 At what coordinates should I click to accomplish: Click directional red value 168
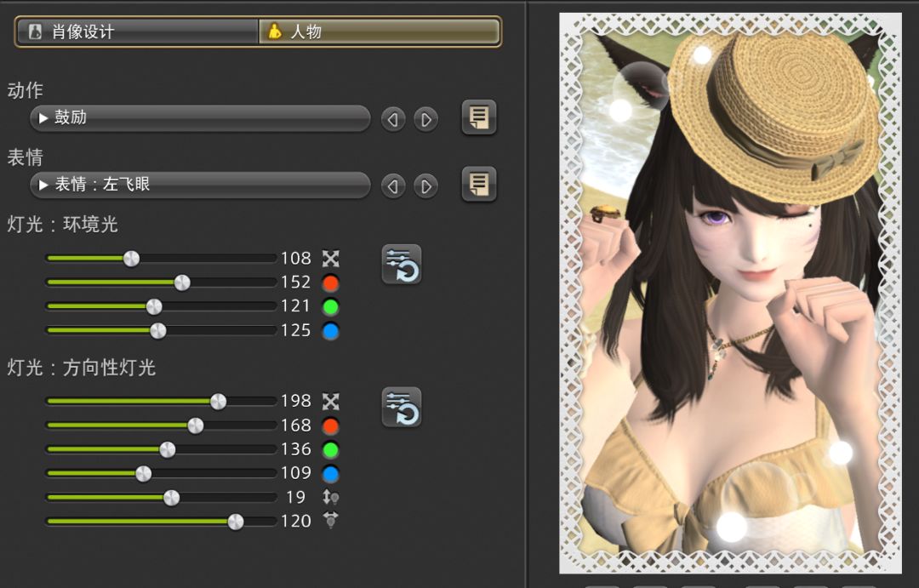click(296, 425)
